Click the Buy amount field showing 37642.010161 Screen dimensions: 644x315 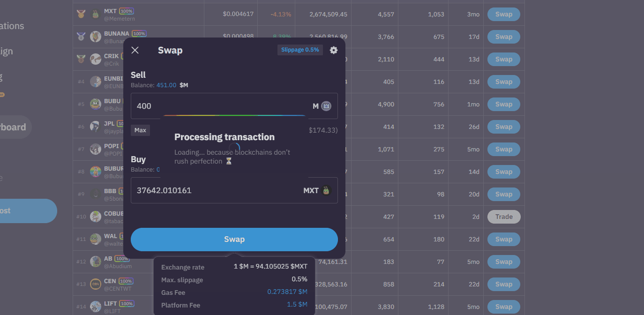216,190
